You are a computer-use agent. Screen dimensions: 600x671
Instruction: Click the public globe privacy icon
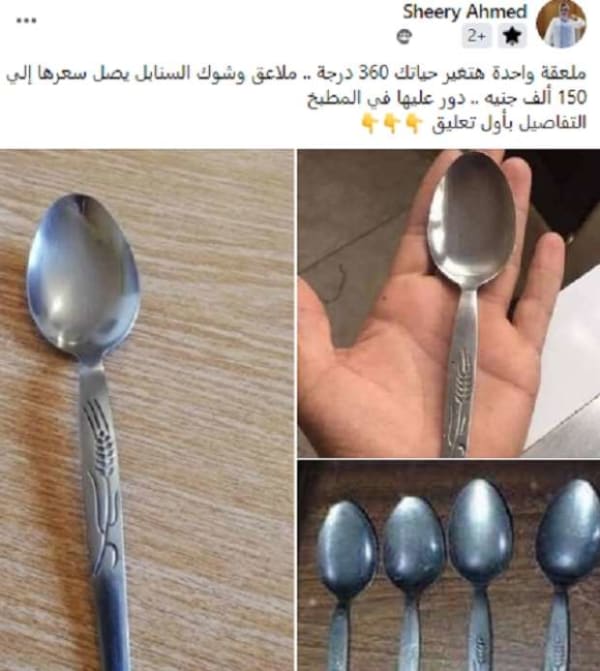tap(404, 37)
